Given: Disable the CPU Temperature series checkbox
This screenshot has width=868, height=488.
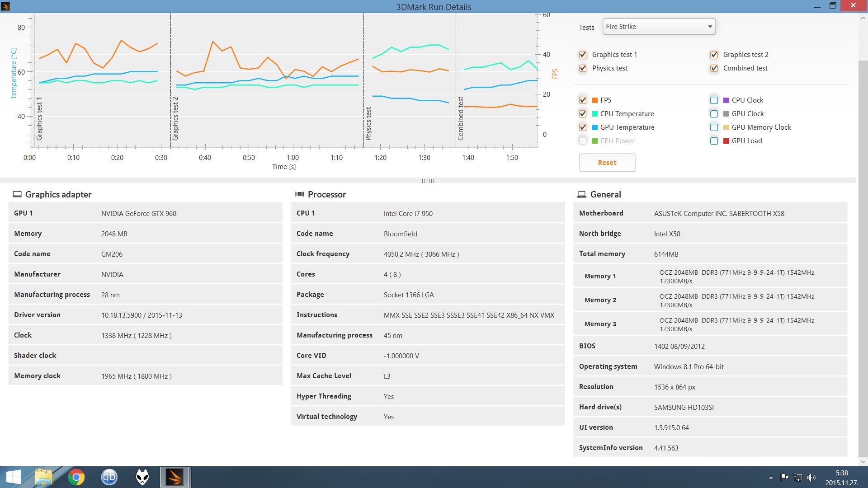Looking at the screenshot, I should [583, 114].
